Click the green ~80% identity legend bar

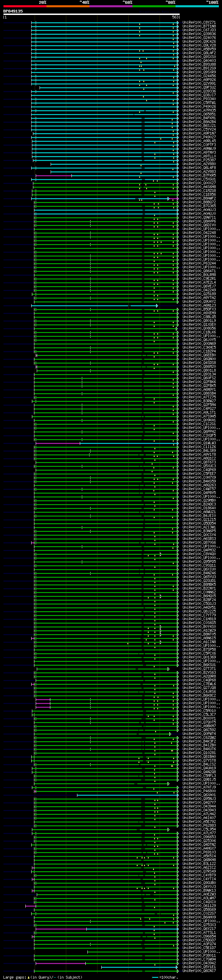[154, 7]
